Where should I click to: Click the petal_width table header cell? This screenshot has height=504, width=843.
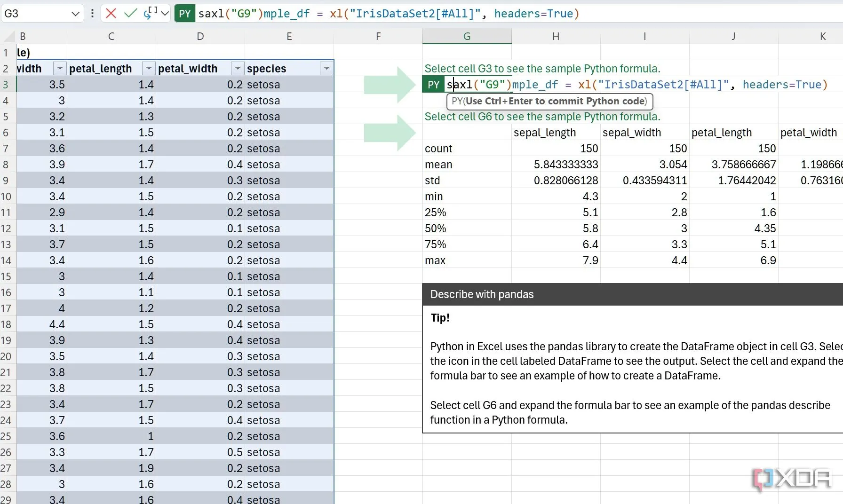pyautogui.click(x=200, y=69)
